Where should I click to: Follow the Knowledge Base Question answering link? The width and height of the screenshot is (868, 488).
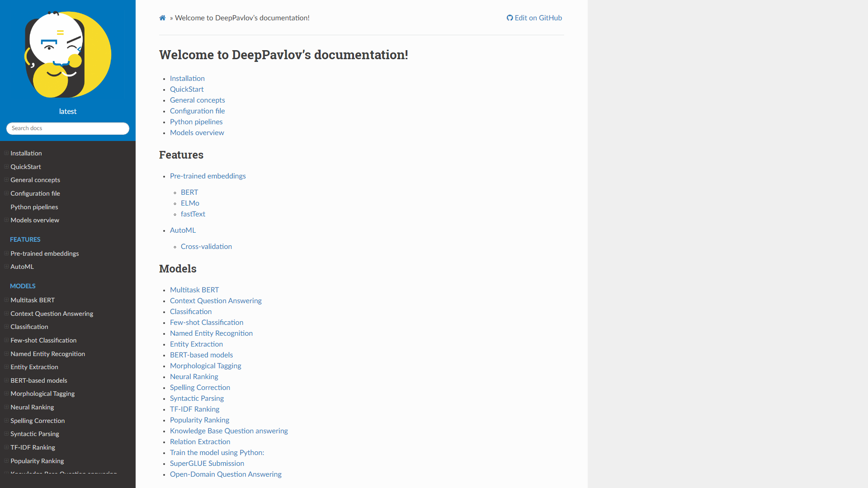(x=229, y=431)
